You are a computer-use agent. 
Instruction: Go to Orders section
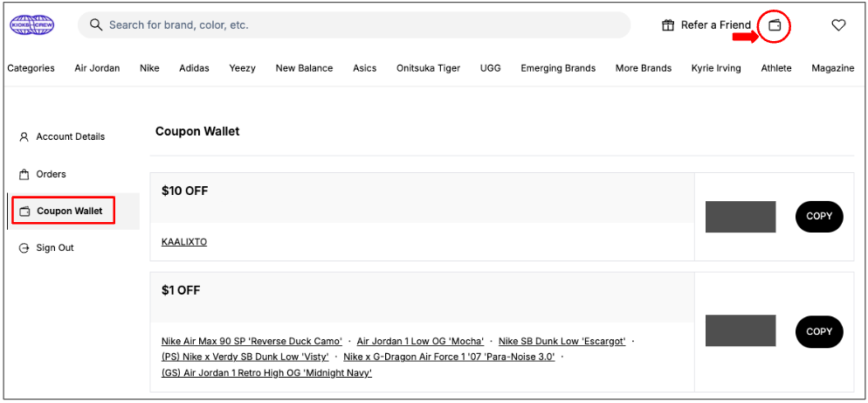(51, 175)
